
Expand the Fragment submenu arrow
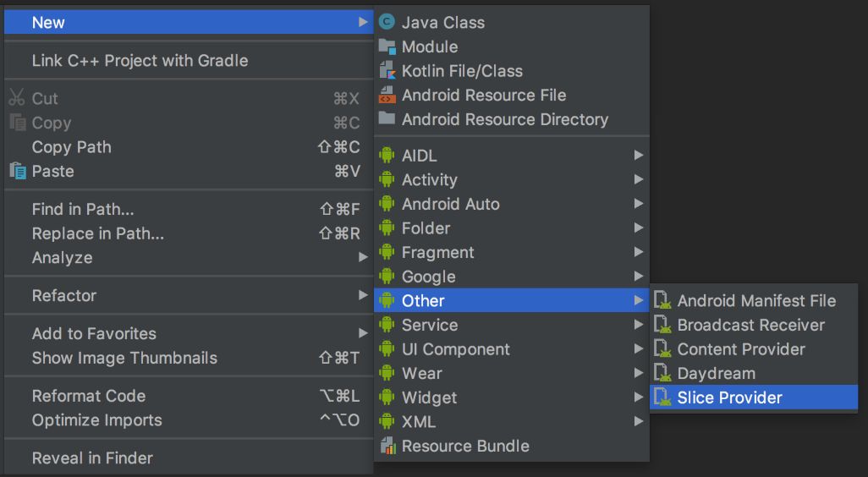(639, 252)
